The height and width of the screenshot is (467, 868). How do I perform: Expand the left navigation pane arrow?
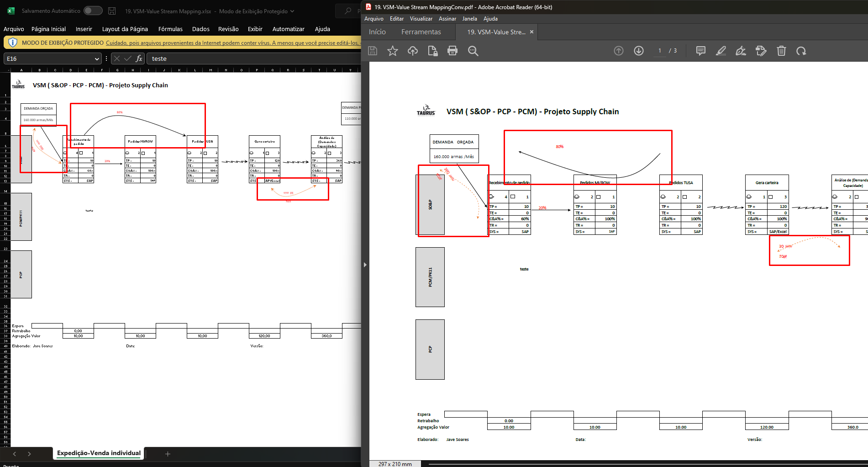(365, 265)
